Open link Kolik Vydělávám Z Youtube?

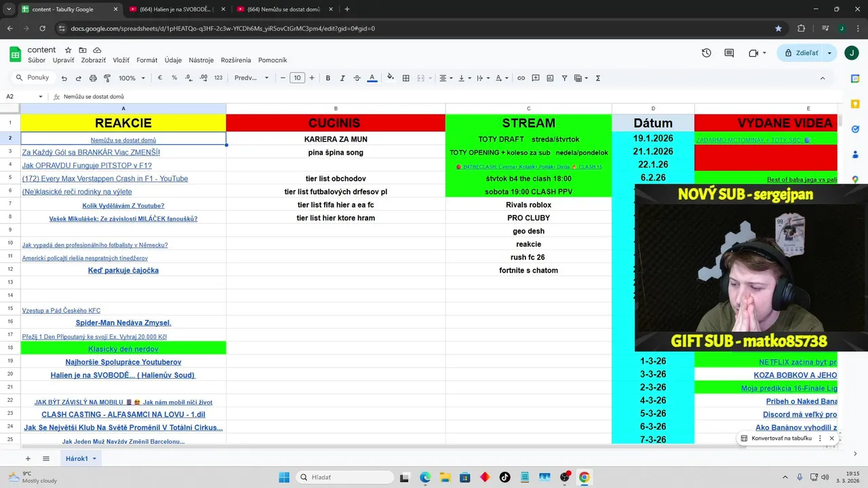123,205
